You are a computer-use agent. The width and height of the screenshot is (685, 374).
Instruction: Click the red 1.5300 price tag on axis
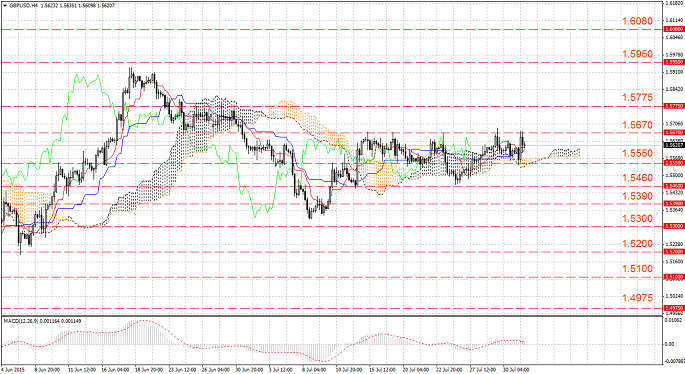click(674, 226)
